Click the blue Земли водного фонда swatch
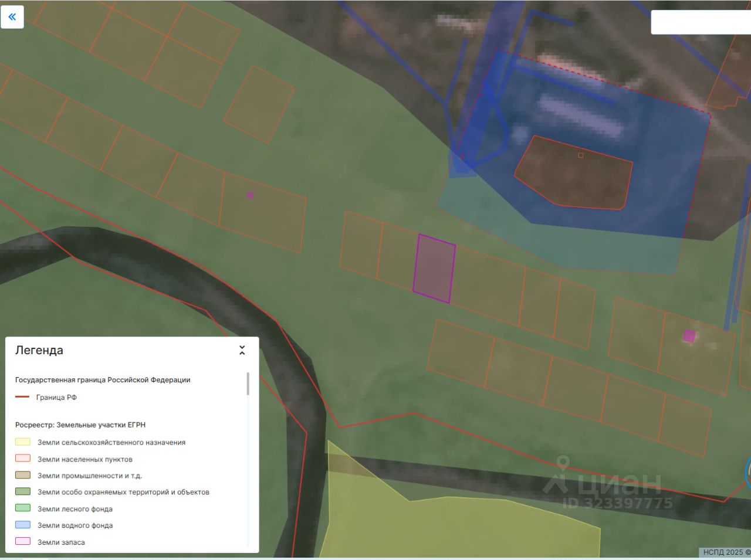The width and height of the screenshot is (751, 560). tap(23, 525)
